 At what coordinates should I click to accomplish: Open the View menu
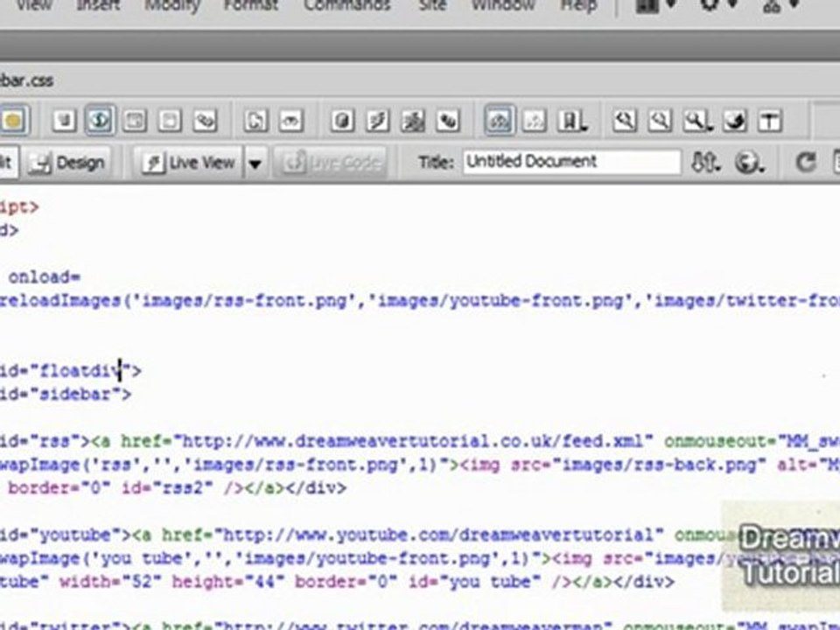(x=34, y=5)
